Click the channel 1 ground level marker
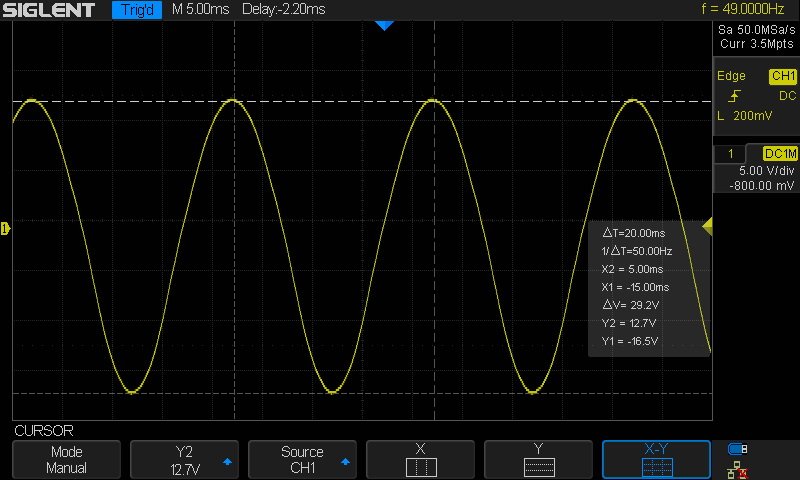Image resolution: width=800 pixels, height=480 pixels. [x=6, y=229]
